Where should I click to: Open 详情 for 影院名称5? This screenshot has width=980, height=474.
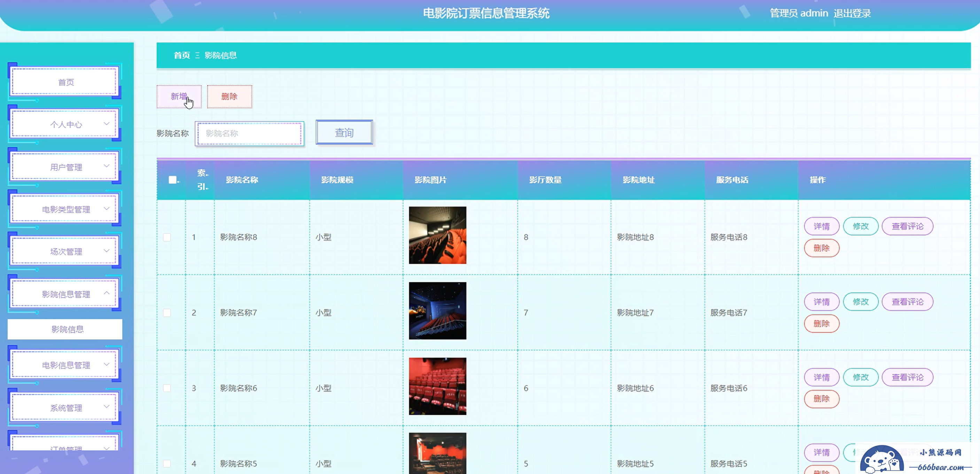pyautogui.click(x=822, y=452)
